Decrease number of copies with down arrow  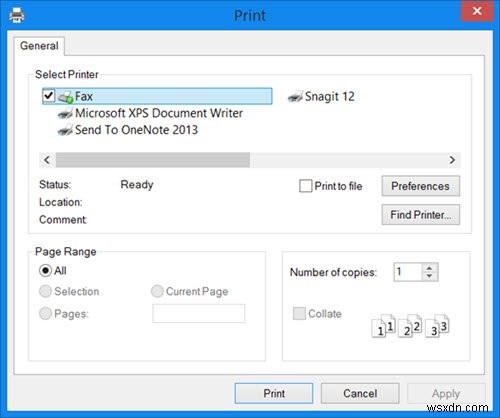pos(430,277)
